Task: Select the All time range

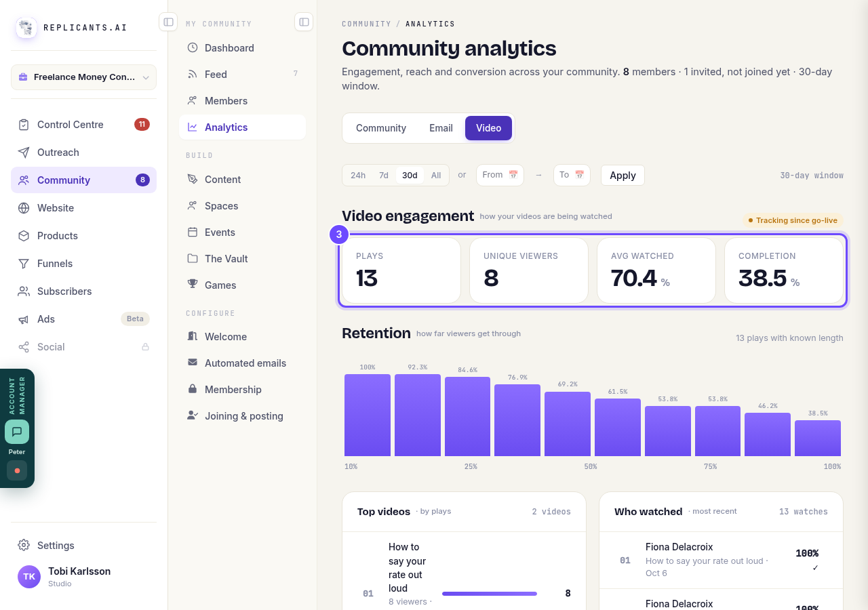Action: (436, 175)
